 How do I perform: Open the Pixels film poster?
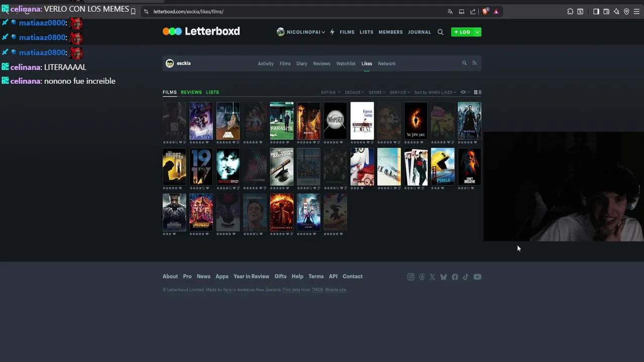click(443, 166)
